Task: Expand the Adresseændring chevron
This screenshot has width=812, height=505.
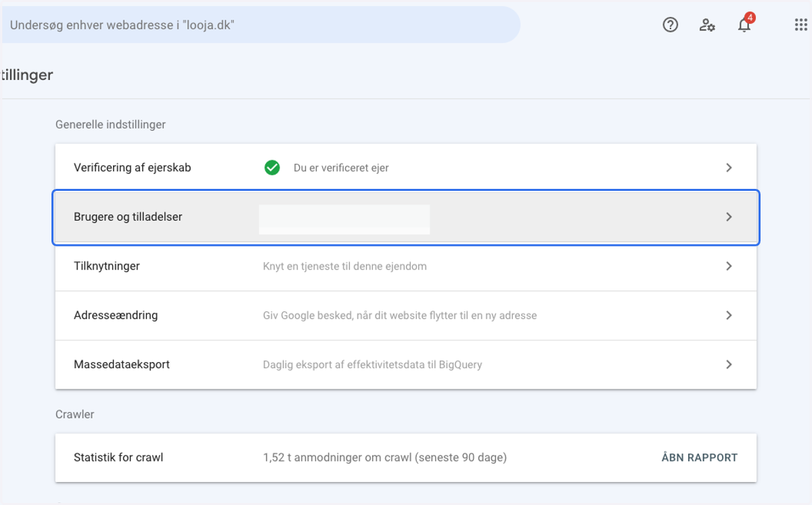Action: [x=729, y=315]
